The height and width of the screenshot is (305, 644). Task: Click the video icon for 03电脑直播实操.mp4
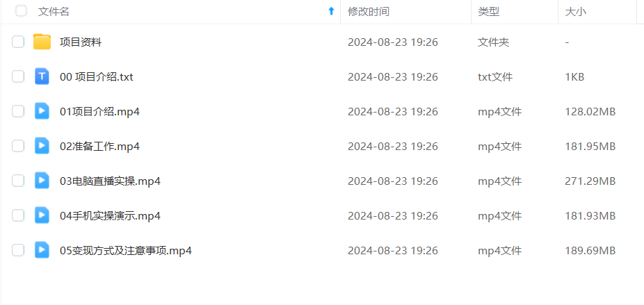(x=42, y=181)
